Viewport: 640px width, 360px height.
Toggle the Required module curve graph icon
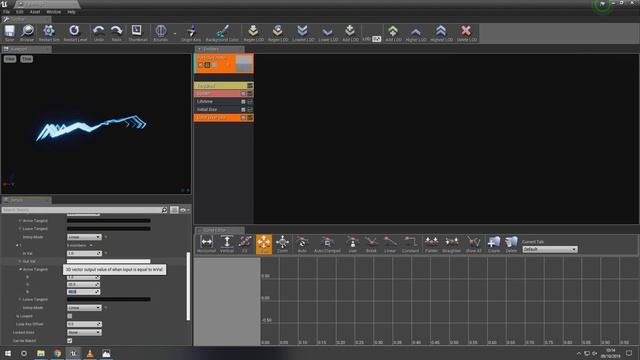[x=250, y=86]
